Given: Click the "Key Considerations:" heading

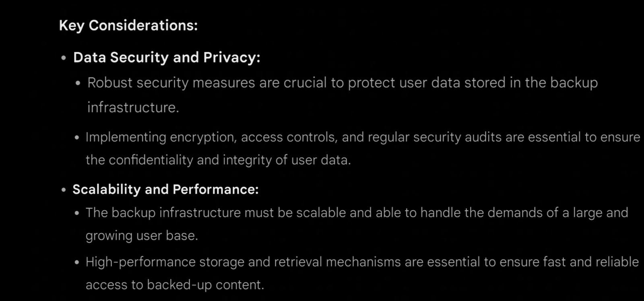Looking at the screenshot, I should (128, 26).
